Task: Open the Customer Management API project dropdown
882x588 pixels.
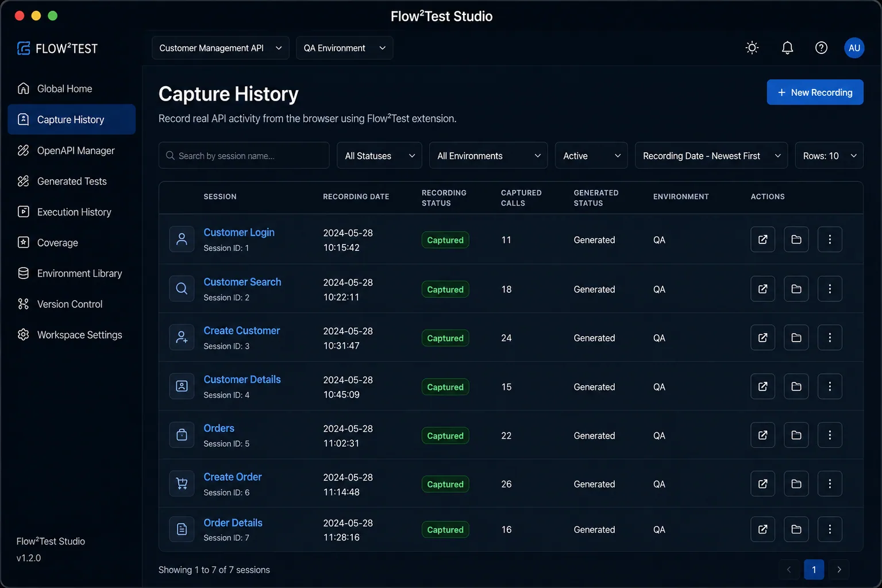Action: [220, 48]
